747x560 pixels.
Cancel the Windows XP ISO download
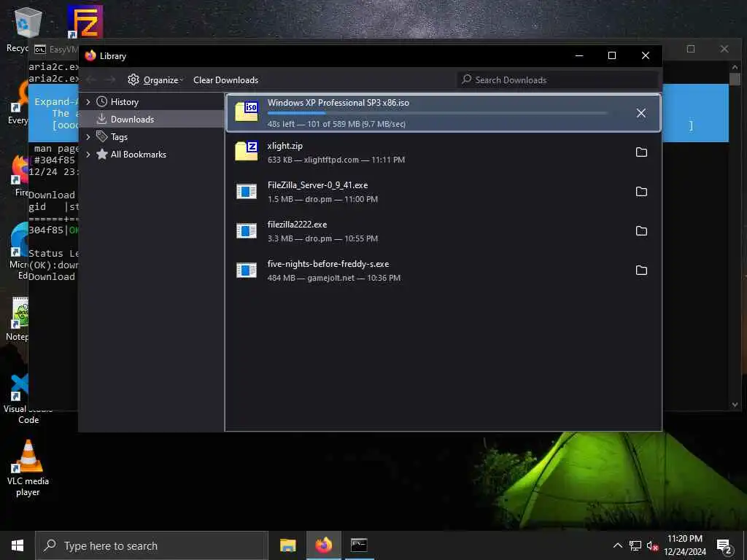(640, 113)
